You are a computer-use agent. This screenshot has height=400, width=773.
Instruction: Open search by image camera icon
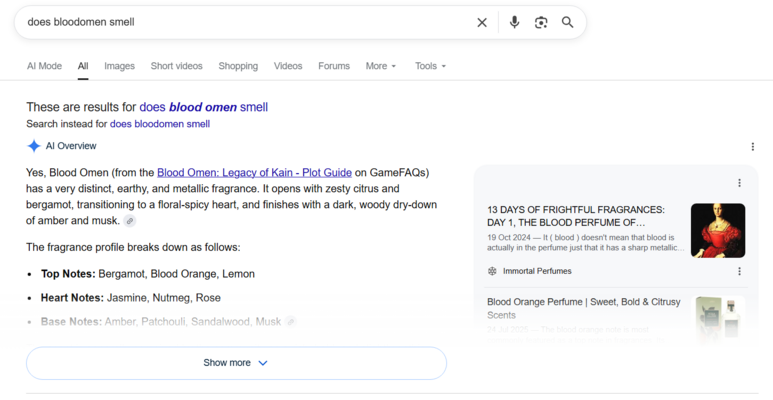pos(541,23)
